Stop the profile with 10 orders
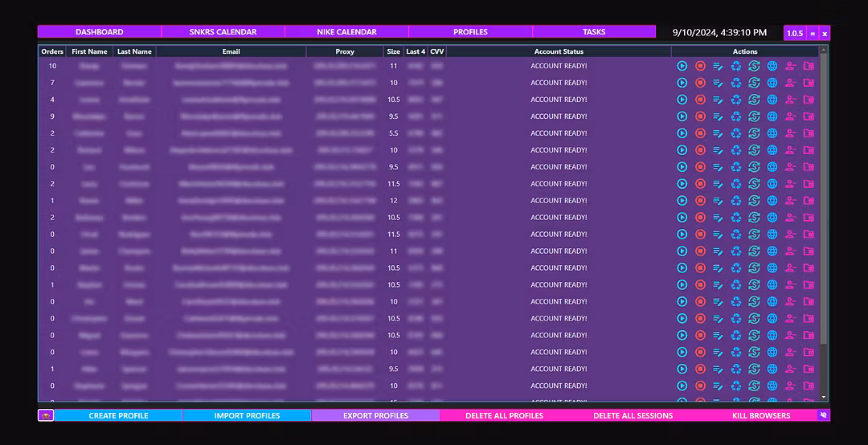This screenshot has height=445, width=868. pyautogui.click(x=700, y=66)
